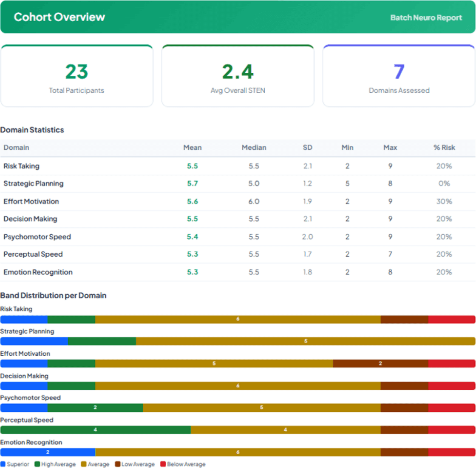Click the Decision Making bar's red Below Average segment
This screenshot has width=476, height=468.
click(x=452, y=385)
